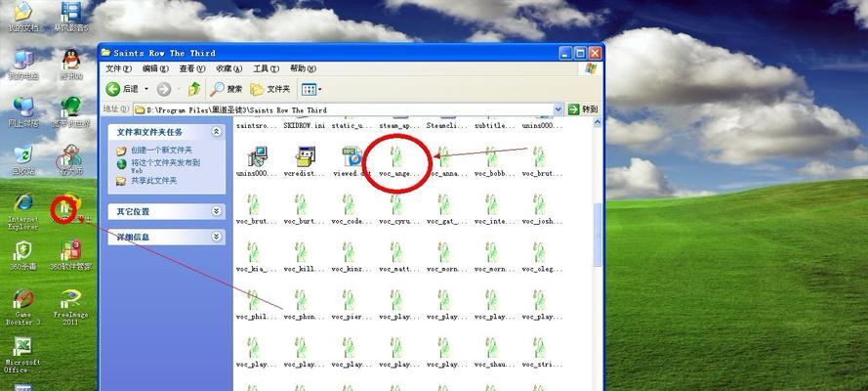
Task: Select the voc_burt... file icon
Action: point(301,205)
